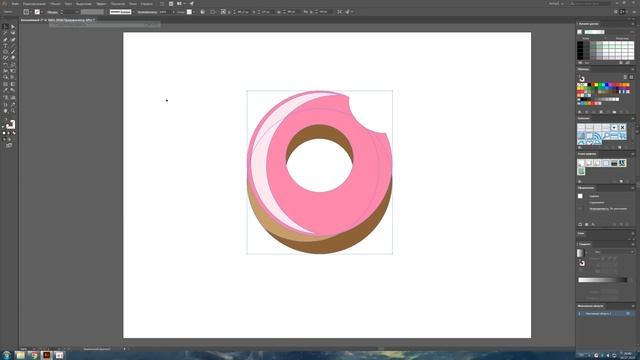Select the Magic Wand tool

pyautogui.click(x=5, y=33)
